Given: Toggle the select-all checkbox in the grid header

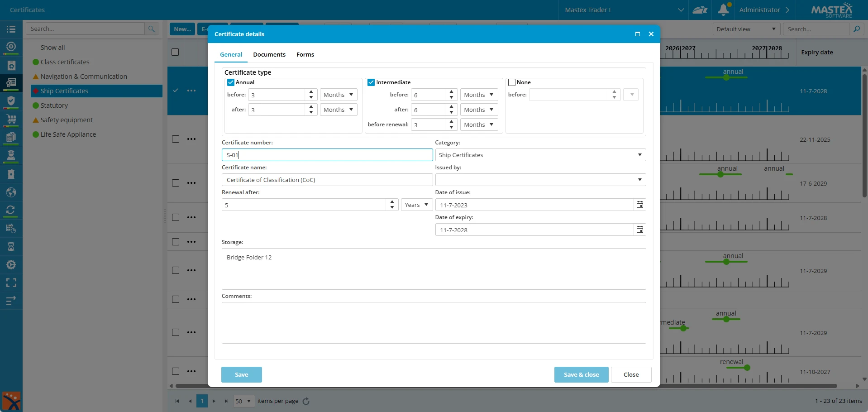Looking at the screenshot, I should pos(176,52).
